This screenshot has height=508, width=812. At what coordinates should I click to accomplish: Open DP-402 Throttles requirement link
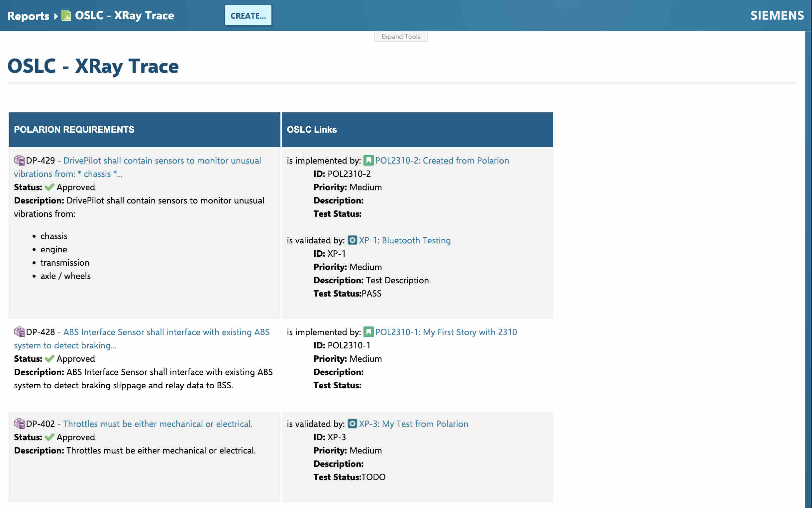pyautogui.click(x=155, y=423)
